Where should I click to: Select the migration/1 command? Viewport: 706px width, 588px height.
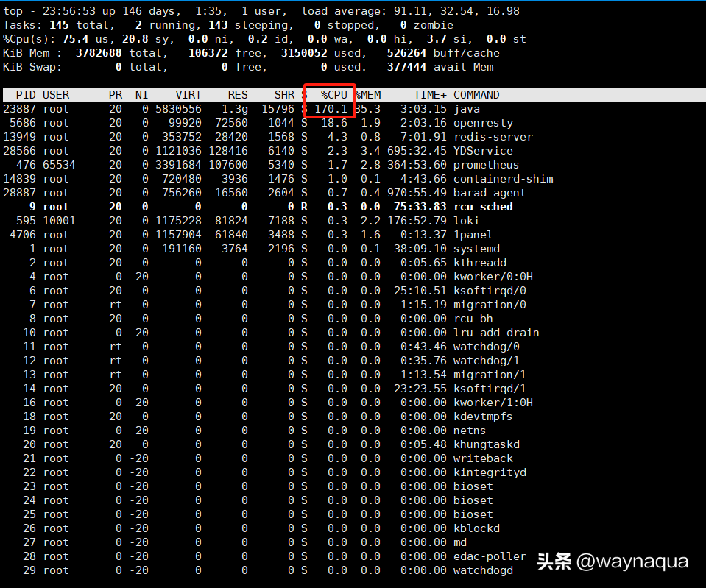[x=490, y=374]
